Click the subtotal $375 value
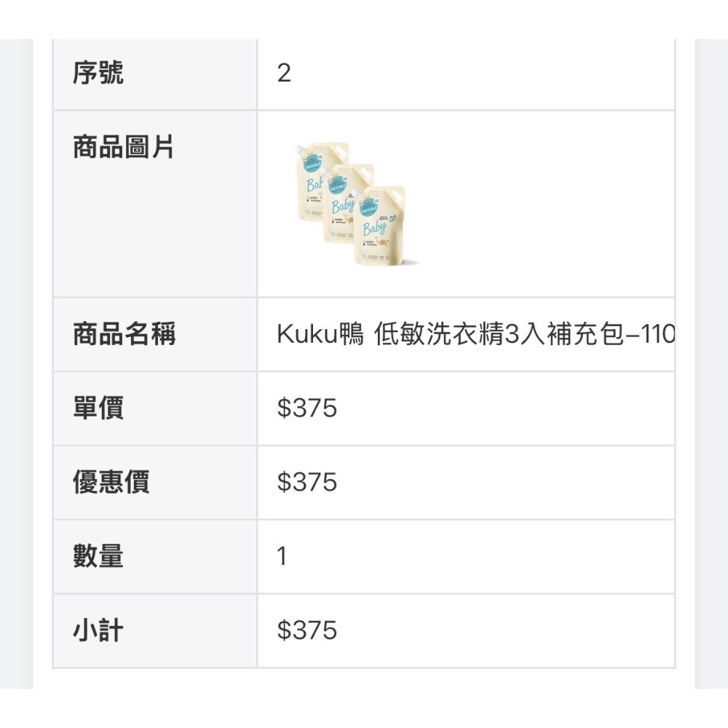 coord(307,630)
